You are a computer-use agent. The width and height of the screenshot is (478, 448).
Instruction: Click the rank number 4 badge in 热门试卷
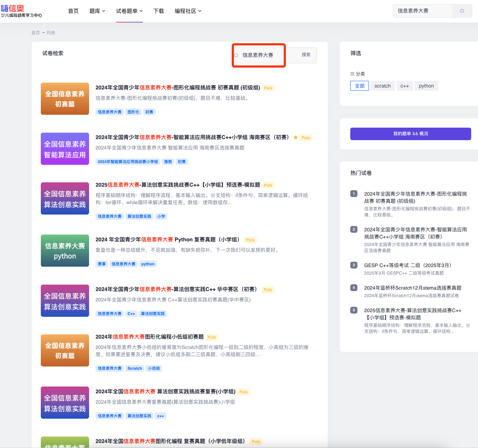pos(354,287)
